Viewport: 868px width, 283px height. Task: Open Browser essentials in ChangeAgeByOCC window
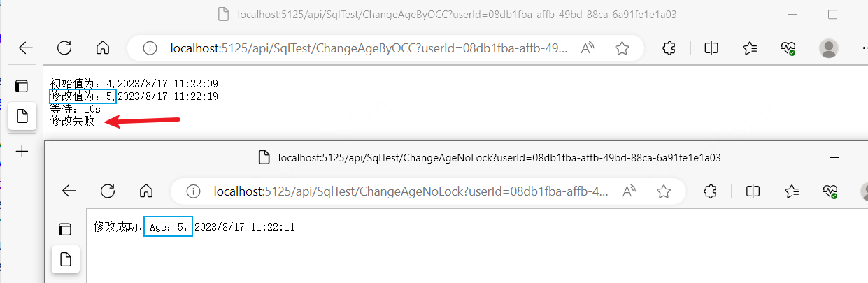pos(788,48)
